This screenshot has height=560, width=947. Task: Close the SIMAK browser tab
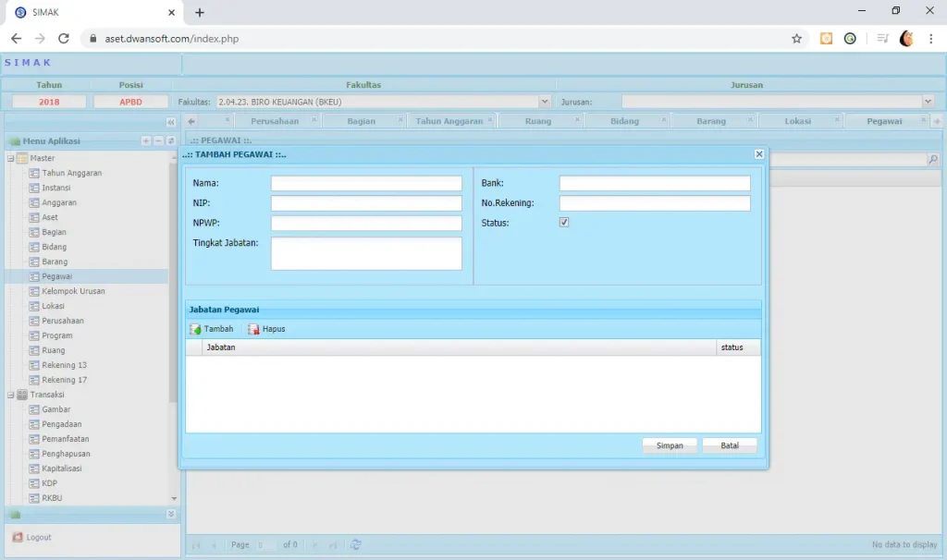[171, 12]
